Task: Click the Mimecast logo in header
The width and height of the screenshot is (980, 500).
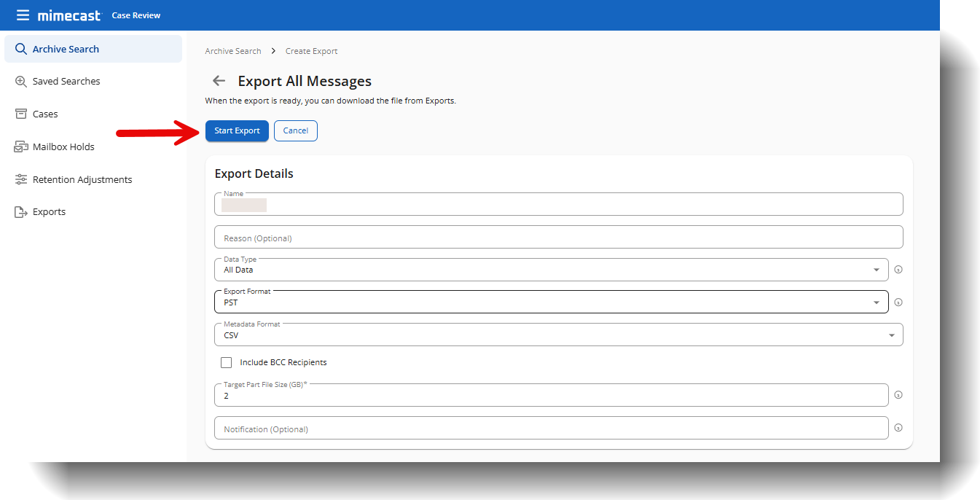Action: 69,15
